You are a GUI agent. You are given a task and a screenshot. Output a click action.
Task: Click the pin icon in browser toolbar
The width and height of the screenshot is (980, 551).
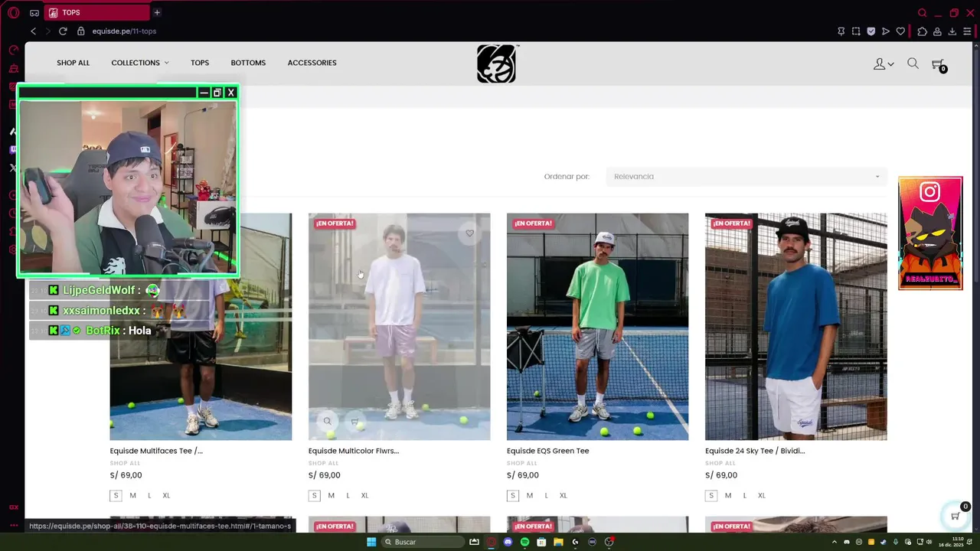click(841, 31)
